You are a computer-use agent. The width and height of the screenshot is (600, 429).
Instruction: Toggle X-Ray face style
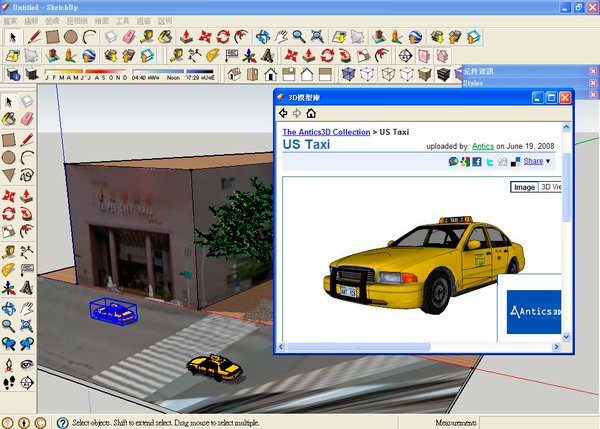(348, 74)
